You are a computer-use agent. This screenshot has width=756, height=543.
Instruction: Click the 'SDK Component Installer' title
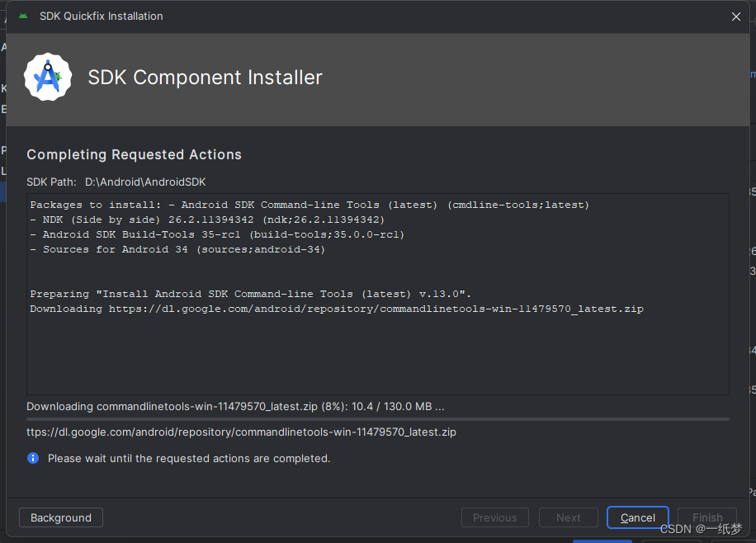point(205,77)
